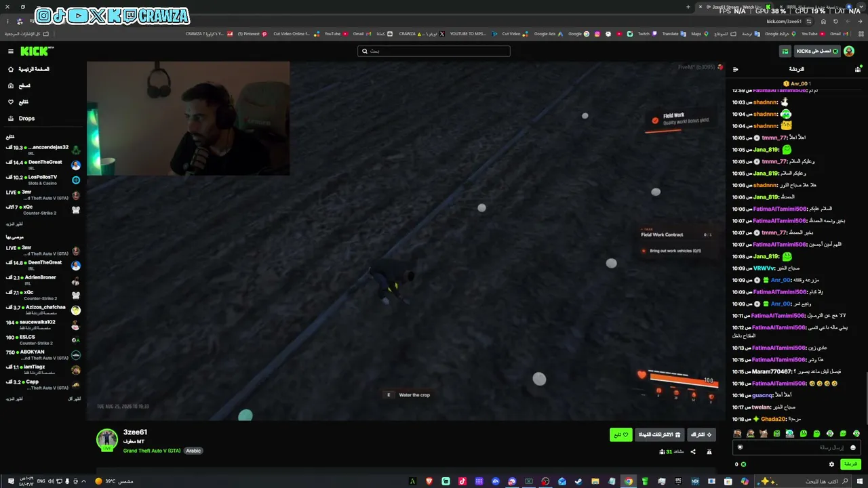Select the first chat quick emote on the right
The image size is (868, 488).
point(856,434)
